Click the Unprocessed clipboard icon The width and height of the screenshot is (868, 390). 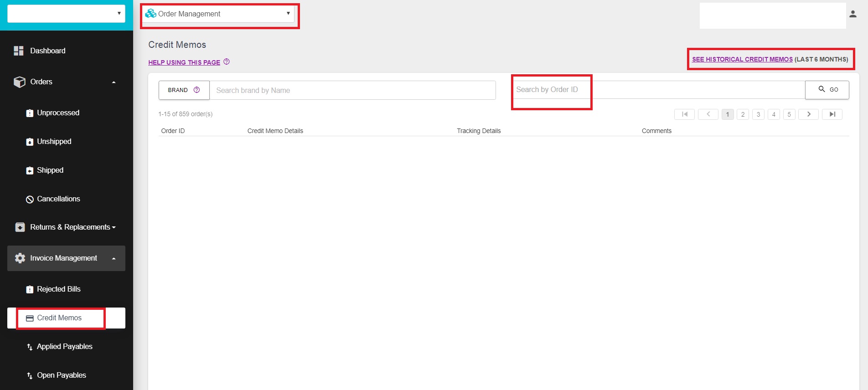(x=30, y=113)
